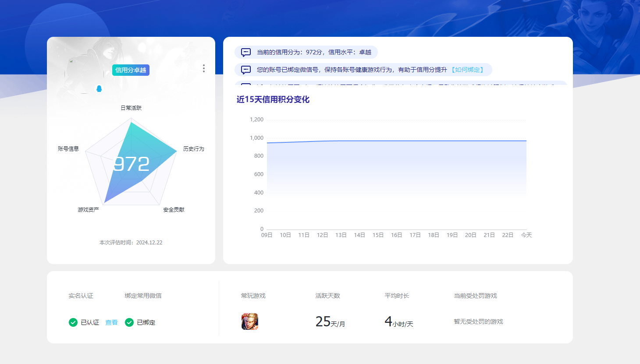The image size is (640, 364).
Task: Click the 常玩游戏 heading
Action: tap(253, 296)
